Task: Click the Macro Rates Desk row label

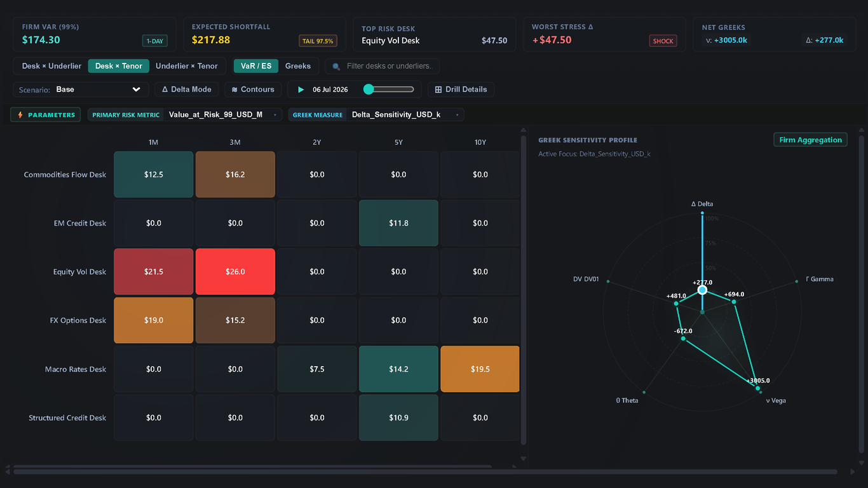Action: coord(76,369)
